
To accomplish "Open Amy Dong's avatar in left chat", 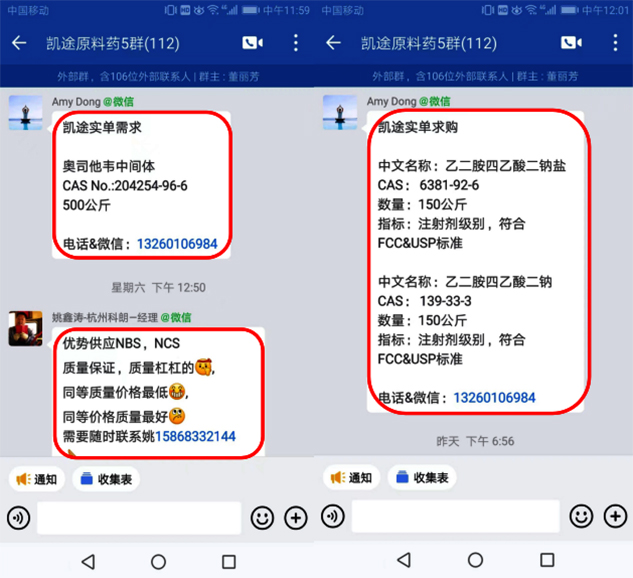I will tap(25, 113).
